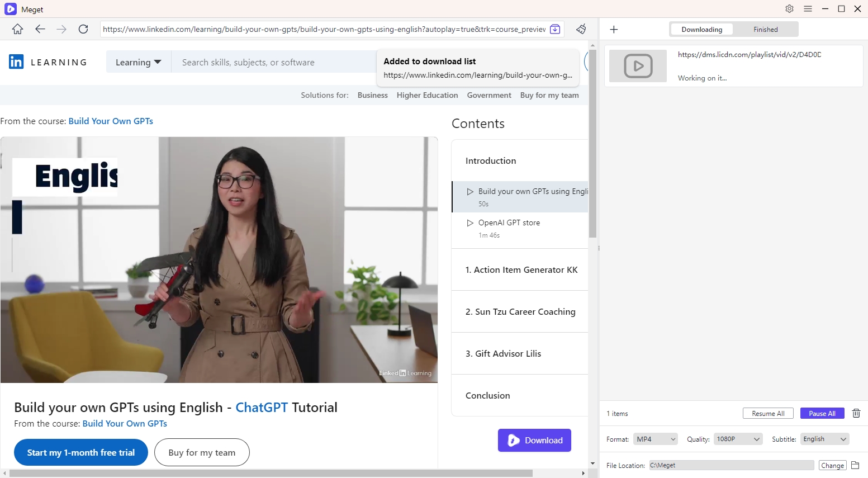Switch to the Finished tab
Image resolution: width=868 pixels, height=478 pixels.
coord(765,29)
